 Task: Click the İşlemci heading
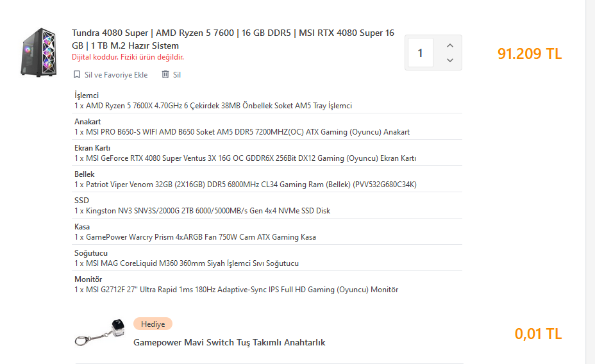[87, 95]
